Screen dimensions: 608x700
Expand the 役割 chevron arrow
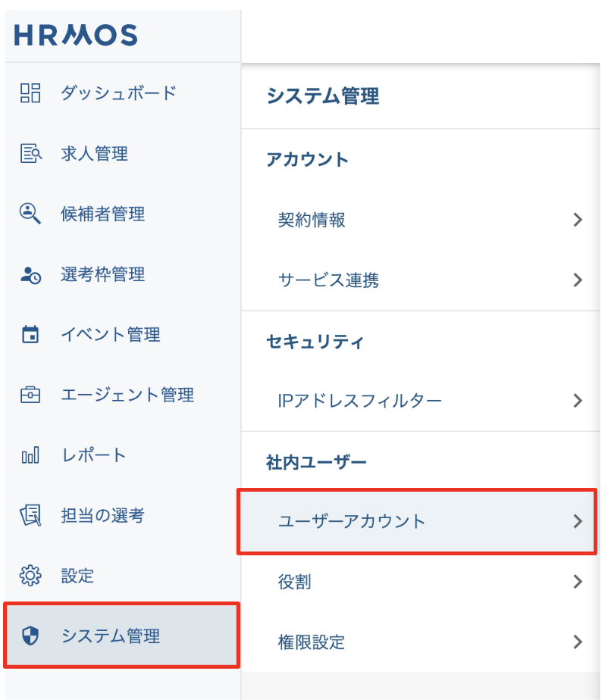click(x=578, y=582)
